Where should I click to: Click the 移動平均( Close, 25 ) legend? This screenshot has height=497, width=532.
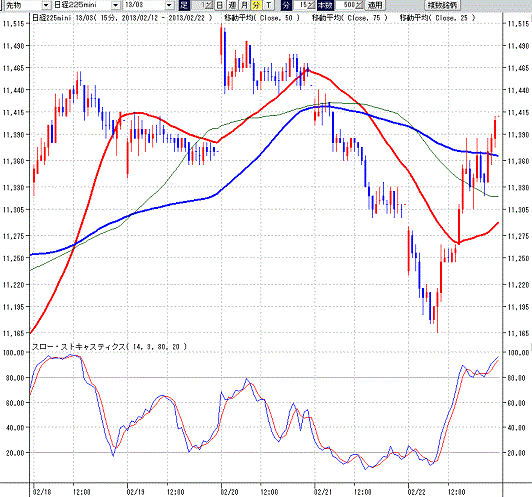(437, 18)
